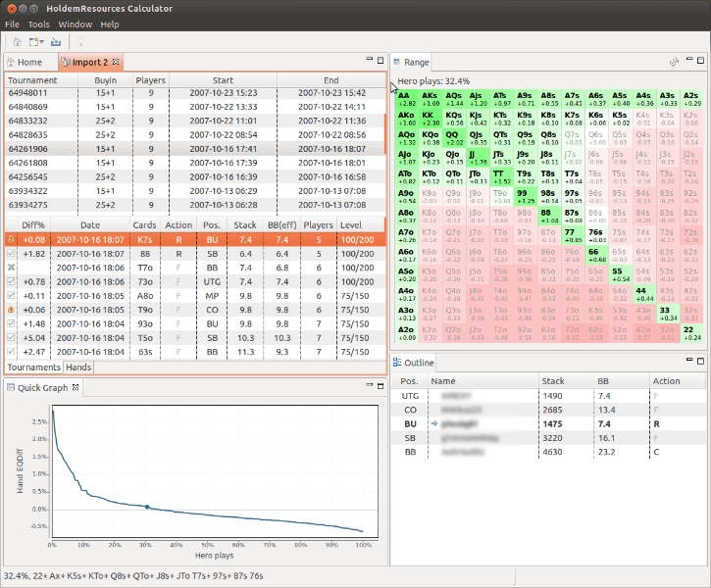Viewport: 711px width, 588px height.
Task: Select the Outline view tab
Action: [x=414, y=363]
